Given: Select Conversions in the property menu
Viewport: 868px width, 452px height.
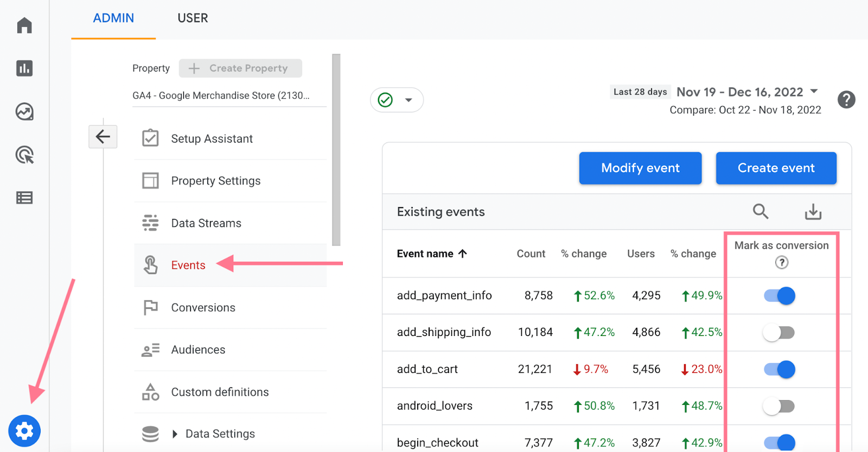Looking at the screenshot, I should (203, 308).
